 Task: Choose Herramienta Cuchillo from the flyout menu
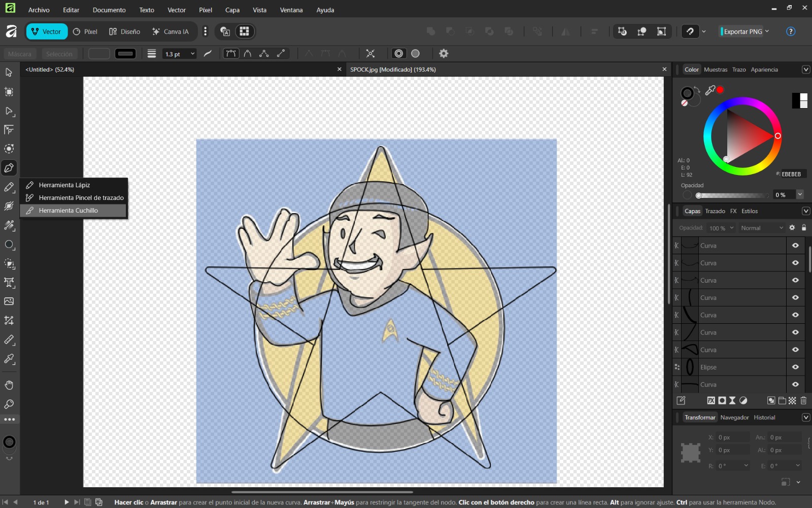click(69, 210)
